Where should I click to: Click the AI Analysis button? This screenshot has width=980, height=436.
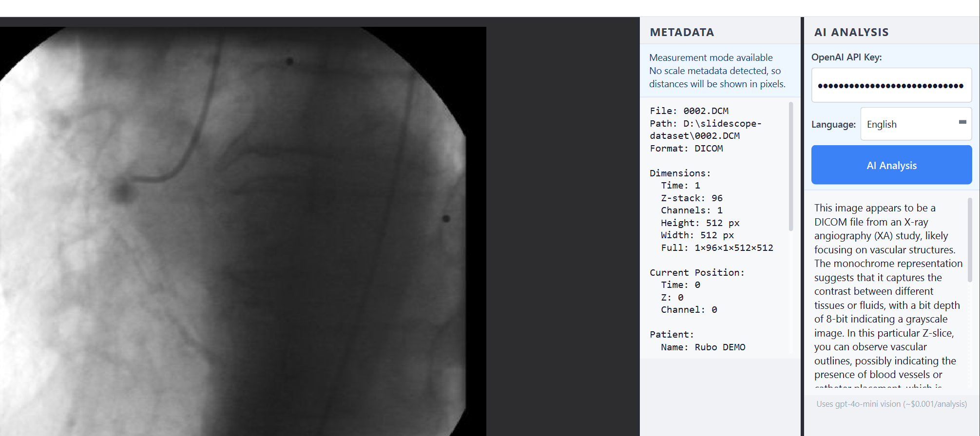pyautogui.click(x=891, y=165)
